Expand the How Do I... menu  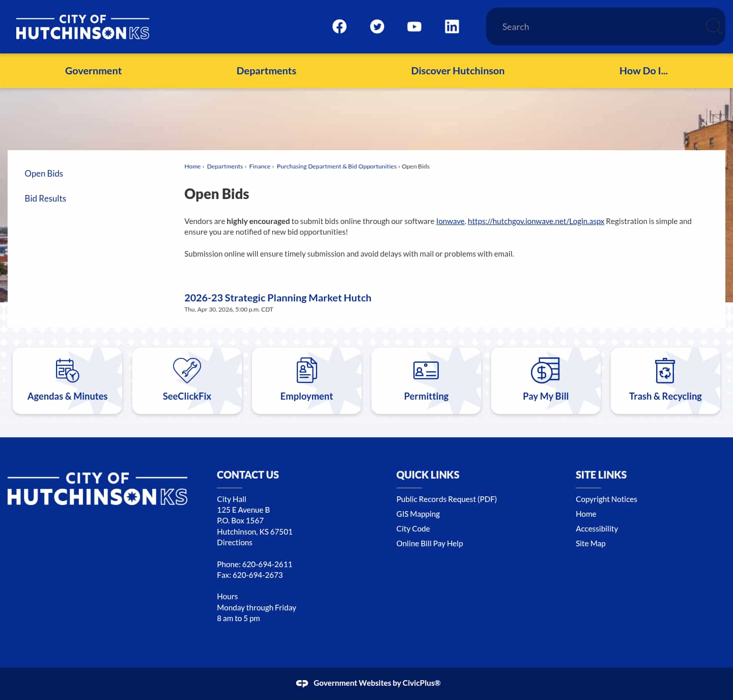click(643, 71)
